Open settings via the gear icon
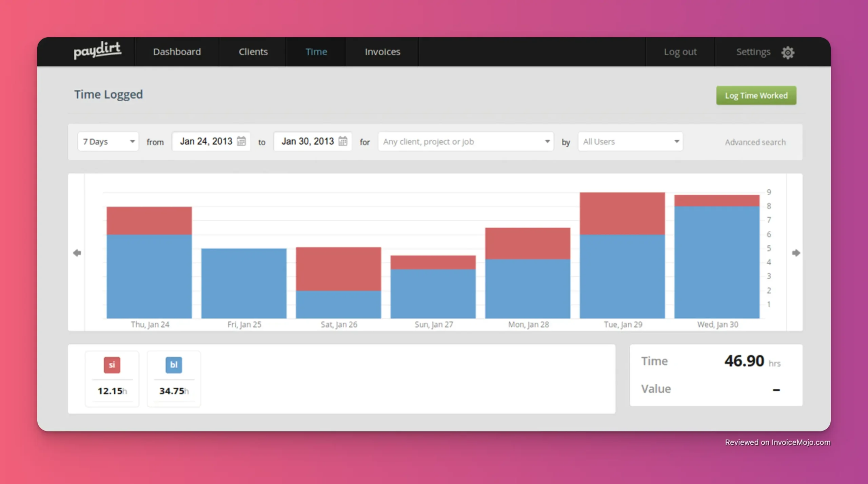868x484 pixels. [788, 53]
